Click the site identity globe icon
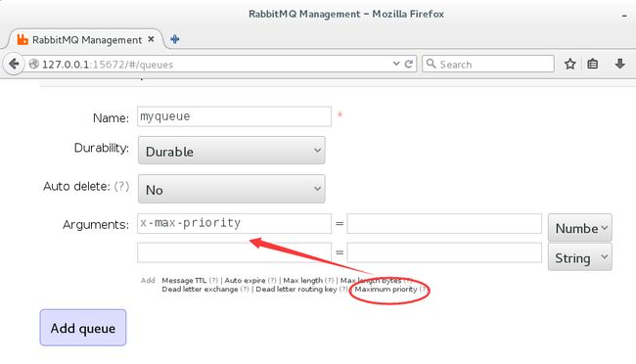 [x=34, y=65]
